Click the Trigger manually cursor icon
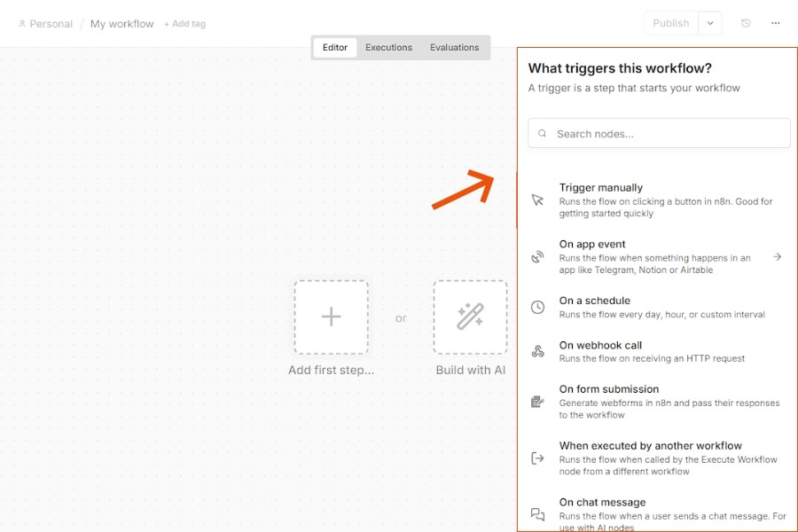The width and height of the screenshot is (798, 532). tap(537, 200)
